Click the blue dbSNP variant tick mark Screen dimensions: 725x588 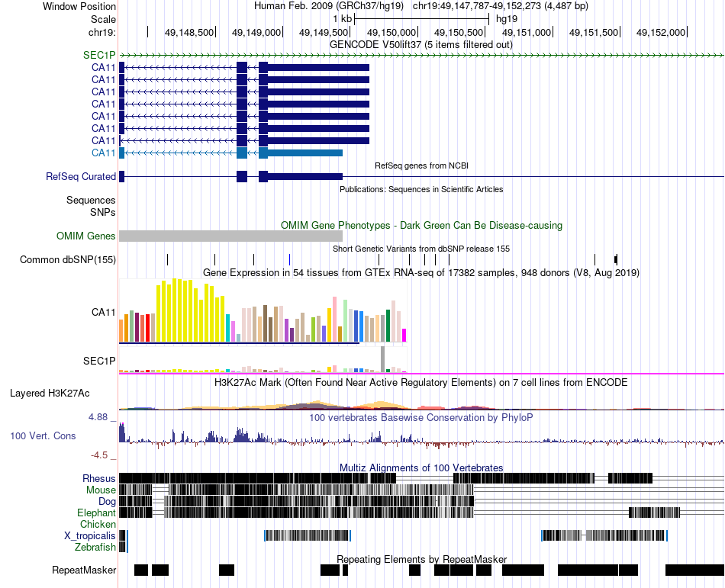click(289, 259)
